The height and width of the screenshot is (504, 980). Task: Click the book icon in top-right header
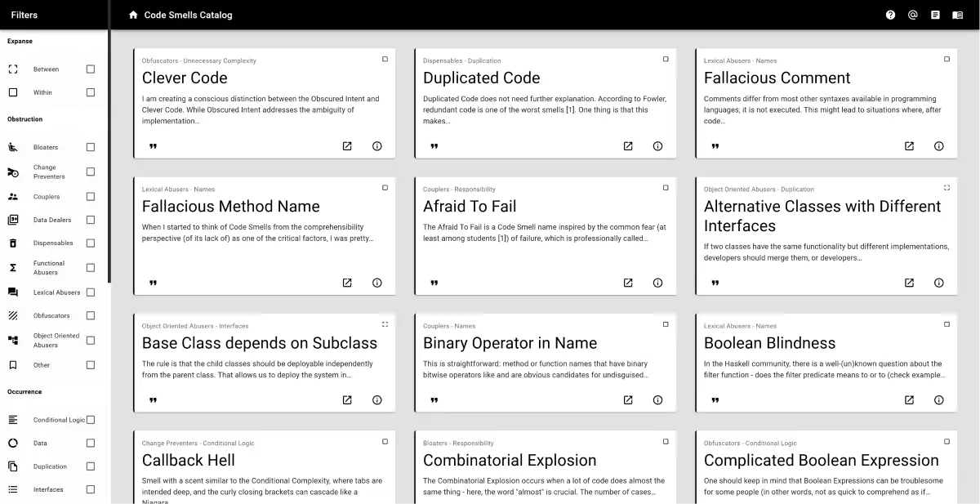958,15
